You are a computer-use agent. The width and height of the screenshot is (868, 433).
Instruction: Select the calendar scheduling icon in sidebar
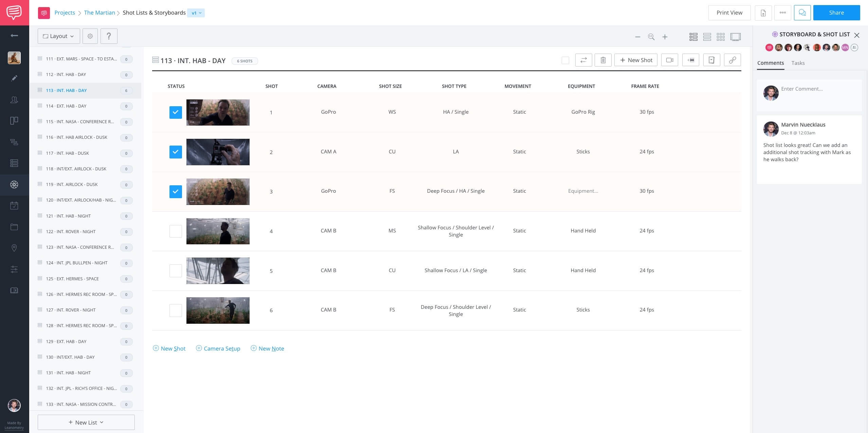coord(14,205)
